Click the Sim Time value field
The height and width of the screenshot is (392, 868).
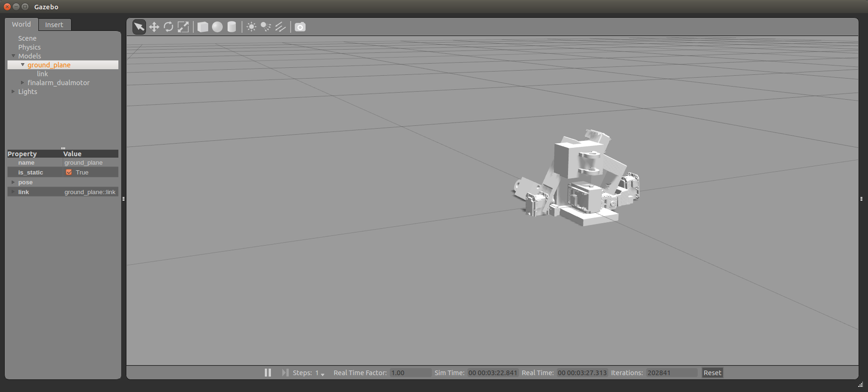[x=493, y=373]
